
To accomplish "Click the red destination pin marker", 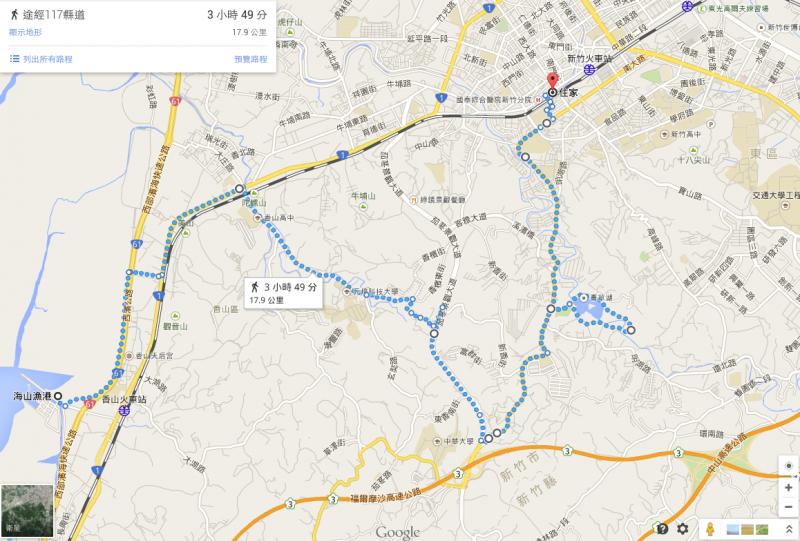I will pos(552,82).
